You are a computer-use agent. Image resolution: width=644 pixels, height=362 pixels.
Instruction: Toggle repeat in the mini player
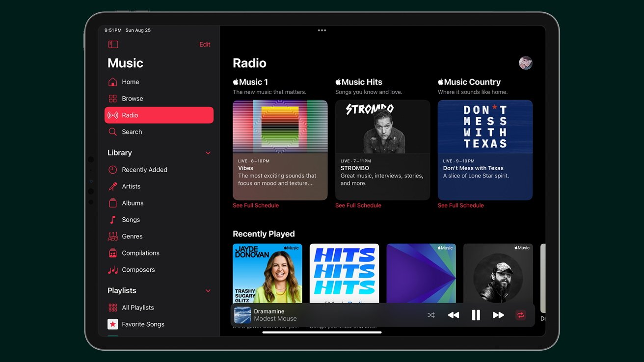pyautogui.click(x=521, y=315)
